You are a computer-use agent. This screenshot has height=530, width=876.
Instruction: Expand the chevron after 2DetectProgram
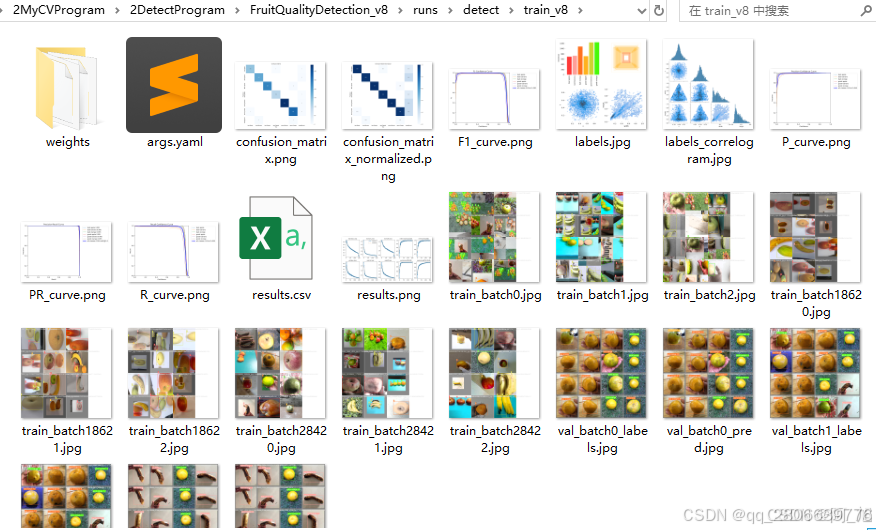[237, 11]
